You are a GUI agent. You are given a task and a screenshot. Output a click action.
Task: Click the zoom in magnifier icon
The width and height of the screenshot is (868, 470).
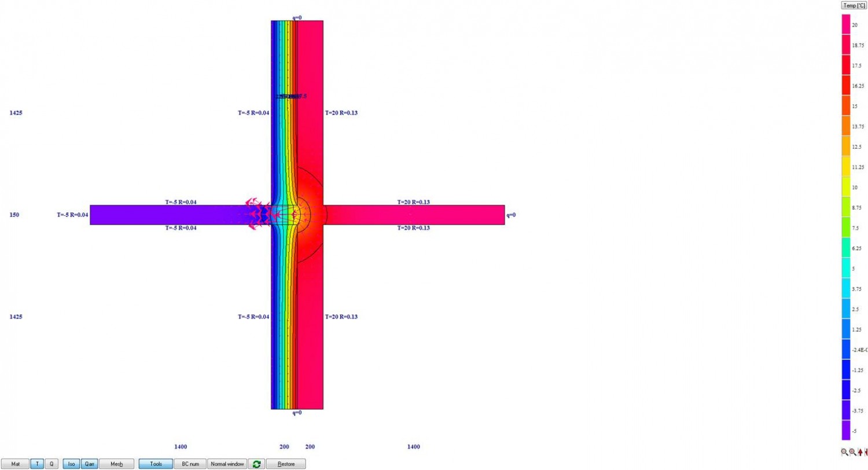pyautogui.click(x=852, y=452)
